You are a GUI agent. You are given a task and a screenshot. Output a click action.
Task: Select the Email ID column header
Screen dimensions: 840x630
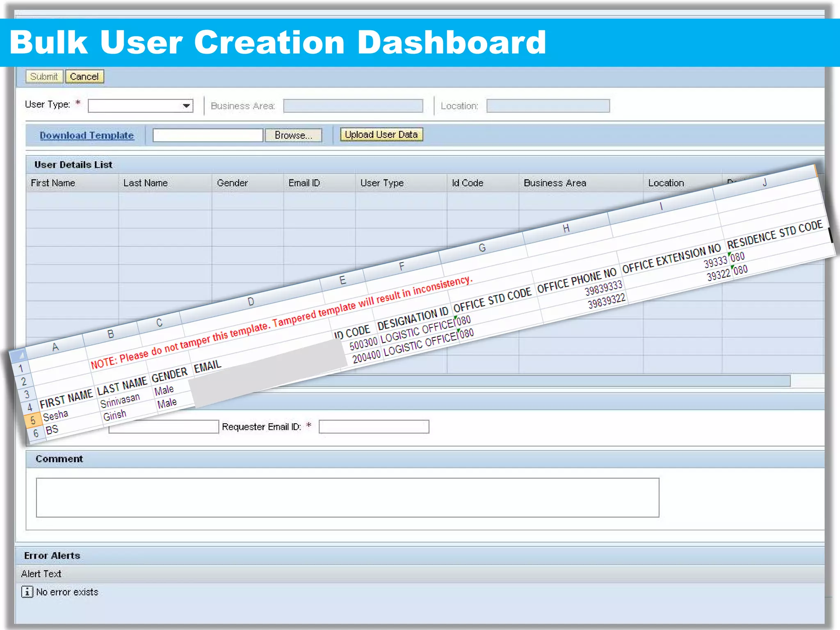(320, 183)
